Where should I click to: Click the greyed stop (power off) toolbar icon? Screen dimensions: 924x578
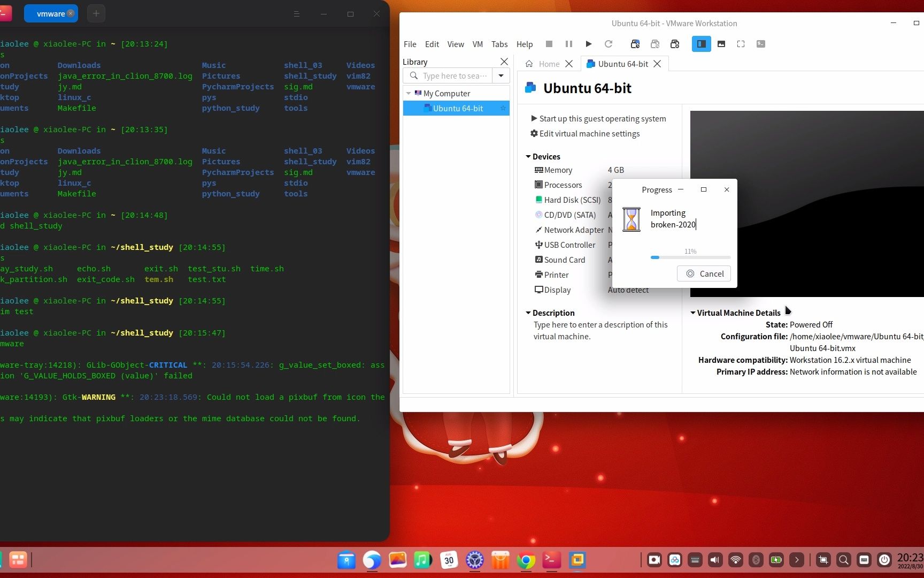tap(549, 44)
